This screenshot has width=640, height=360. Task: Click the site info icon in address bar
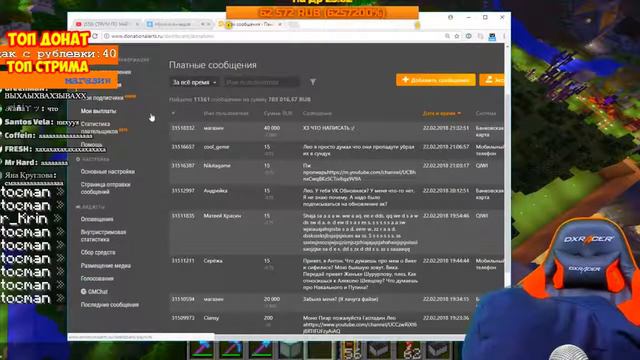coord(106,36)
